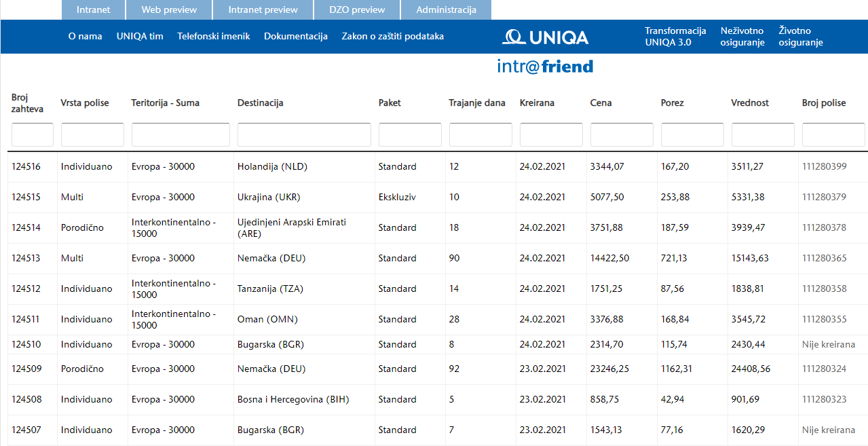Sort by Cena column header
The width and height of the screenshot is (868, 446).
[x=601, y=103]
